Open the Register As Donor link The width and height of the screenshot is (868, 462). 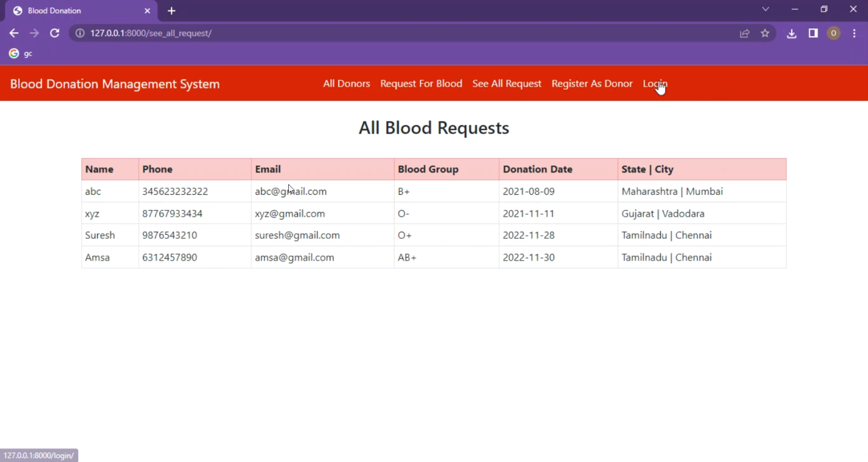pos(591,84)
